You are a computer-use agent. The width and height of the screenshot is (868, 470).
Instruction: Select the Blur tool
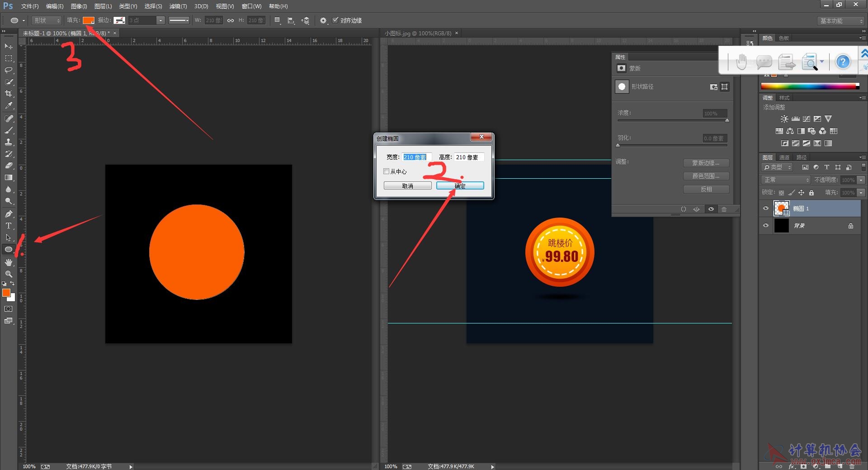(9, 189)
